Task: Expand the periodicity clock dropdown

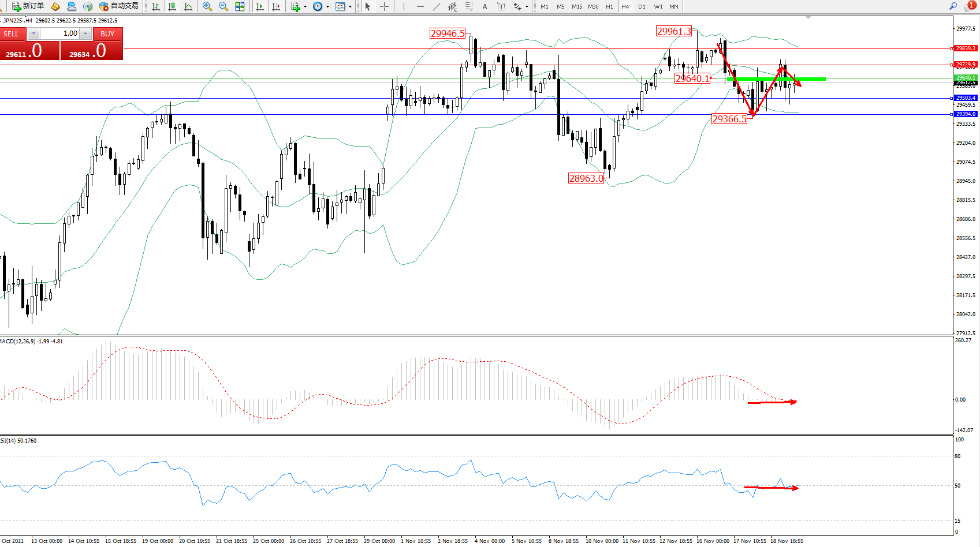Action: pos(327,7)
